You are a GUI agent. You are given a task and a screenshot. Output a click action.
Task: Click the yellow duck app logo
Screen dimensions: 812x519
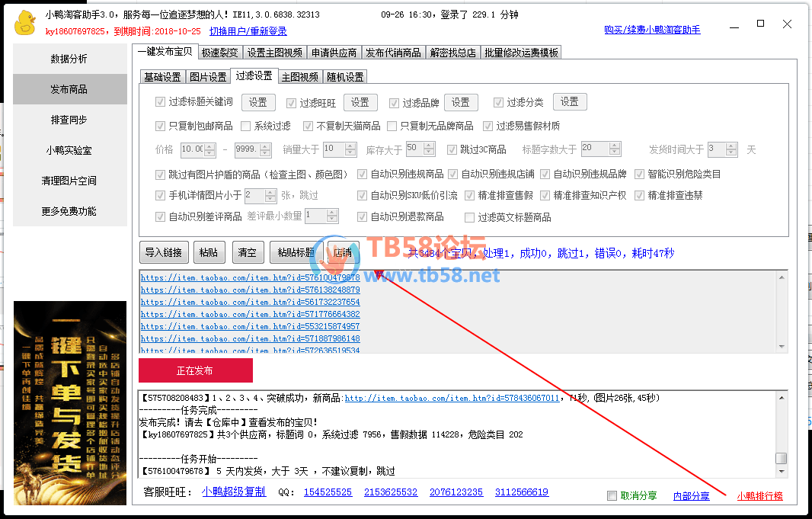click(25, 23)
